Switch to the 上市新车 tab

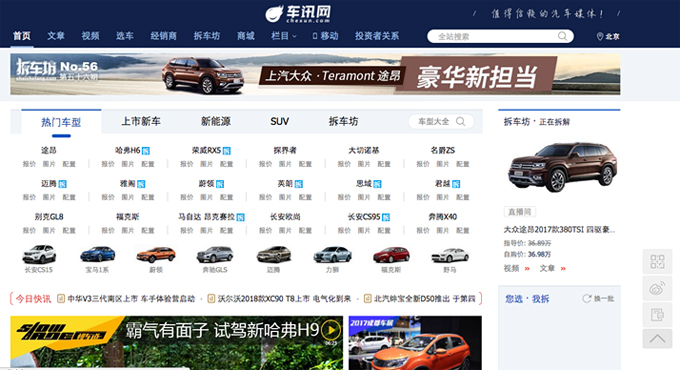[141, 121]
